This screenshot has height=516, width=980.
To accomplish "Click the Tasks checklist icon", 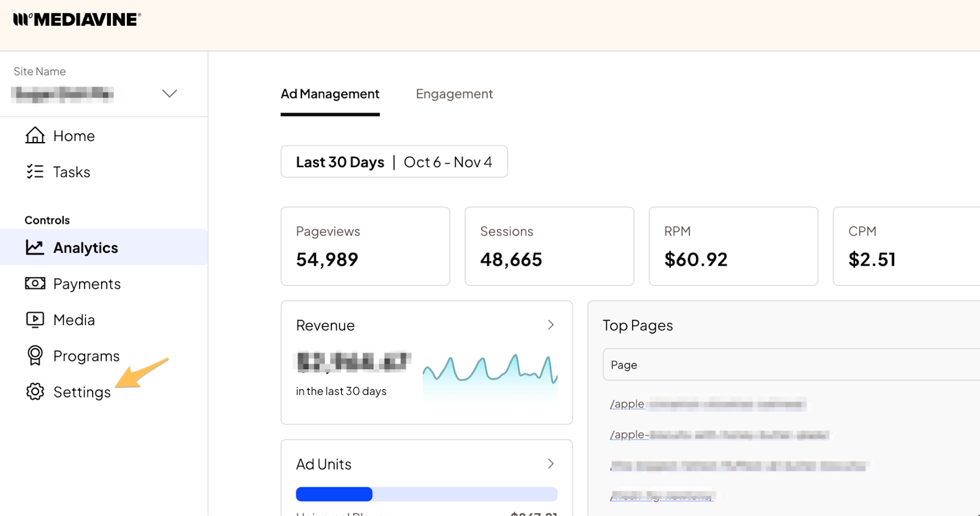I will point(35,171).
